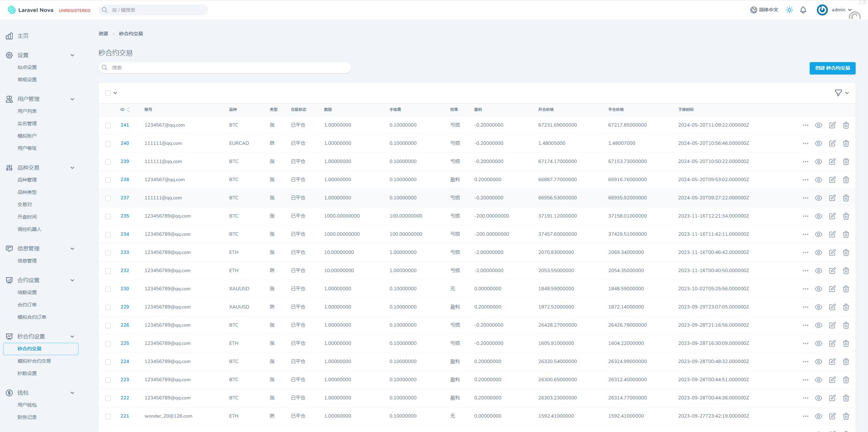Delete trade record 241 with the trash icon

click(846, 125)
